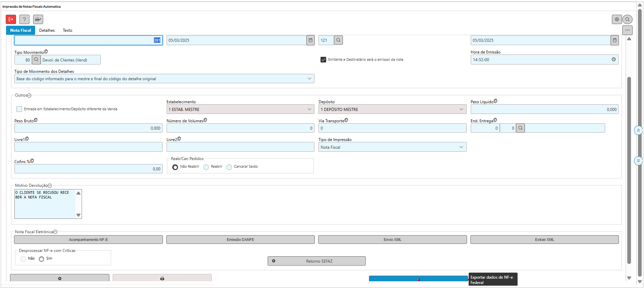The width and height of the screenshot is (644, 288).
Task: Click the Emissão DANFE button
Action: tap(240, 240)
